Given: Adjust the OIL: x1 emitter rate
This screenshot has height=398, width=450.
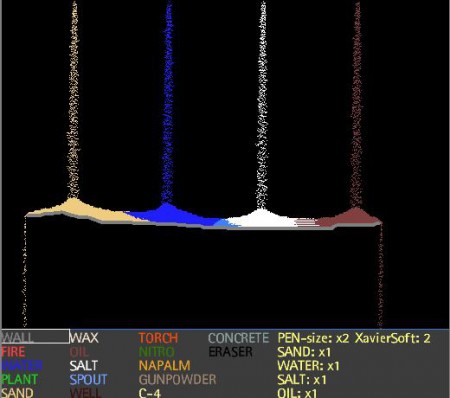Looking at the screenshot, I should click(x=297, y=393).
